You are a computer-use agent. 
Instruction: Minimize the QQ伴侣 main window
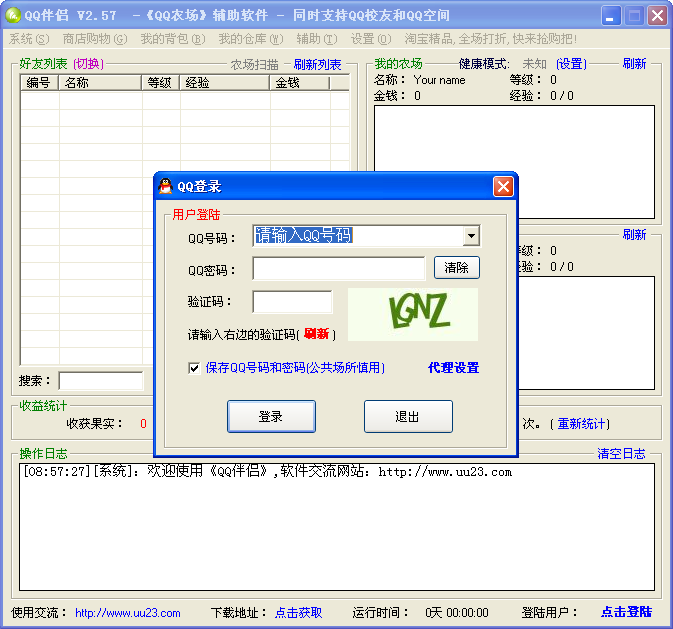[610, 16]
